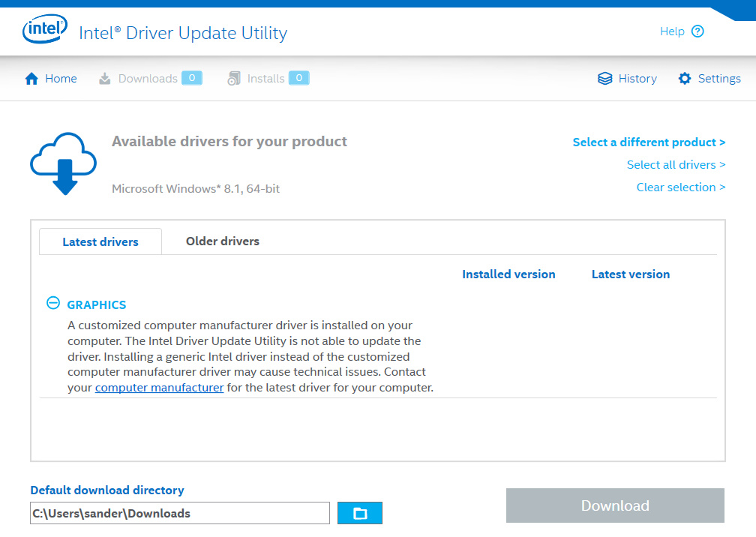This screenshot has height=537, width=756.
Task: Follow the computer manufacturer hyperlink
Action: click(159, 388)
